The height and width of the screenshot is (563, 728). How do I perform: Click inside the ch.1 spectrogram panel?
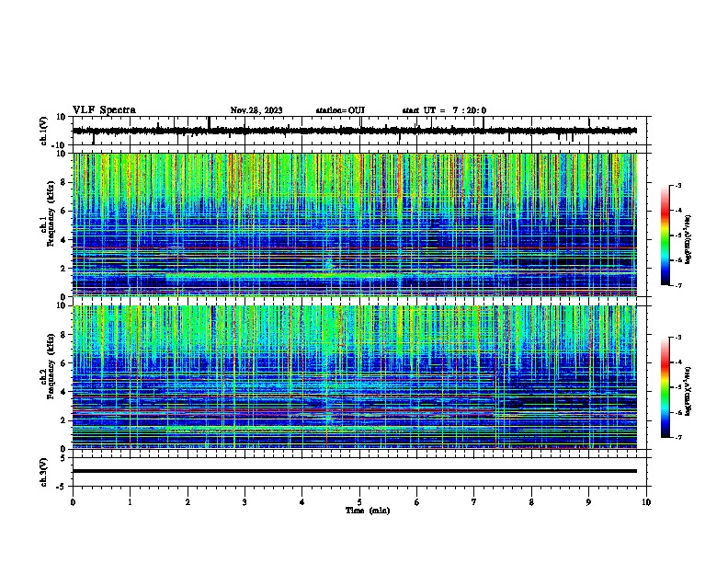point(355,224)
